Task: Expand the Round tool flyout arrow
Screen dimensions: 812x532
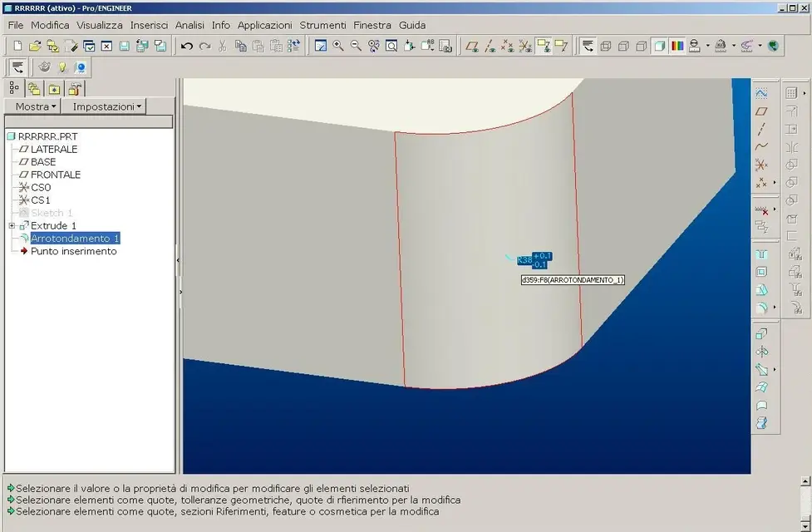Action: (775, 308)
